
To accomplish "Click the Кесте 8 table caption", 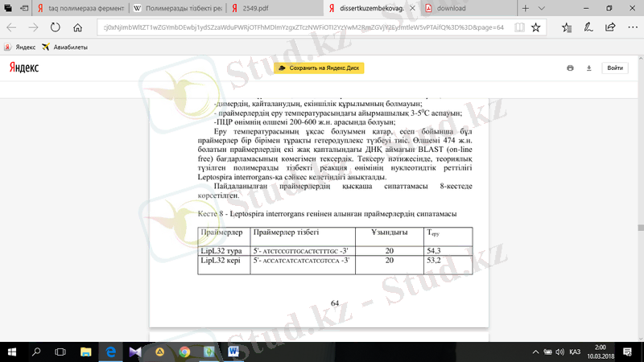I will [x=327, y=214].
